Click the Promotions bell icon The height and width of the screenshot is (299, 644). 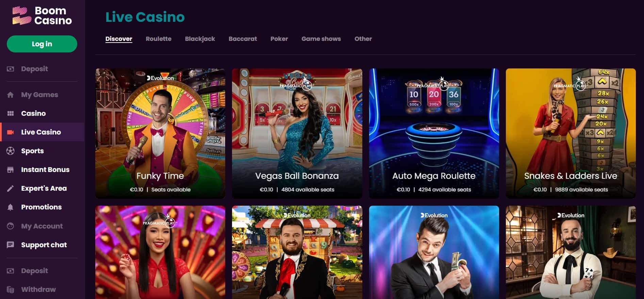pyautogui.click(x=11, y=207)
